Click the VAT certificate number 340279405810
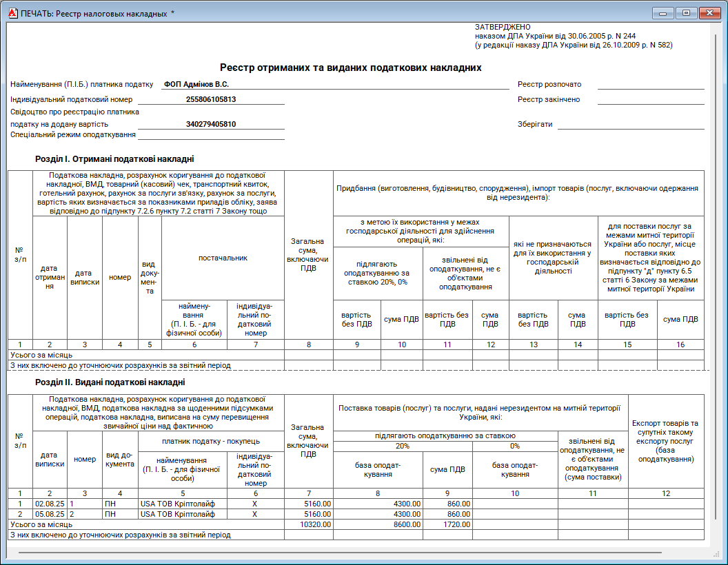Screen dimensions: 728x565 tap(211, 125)
